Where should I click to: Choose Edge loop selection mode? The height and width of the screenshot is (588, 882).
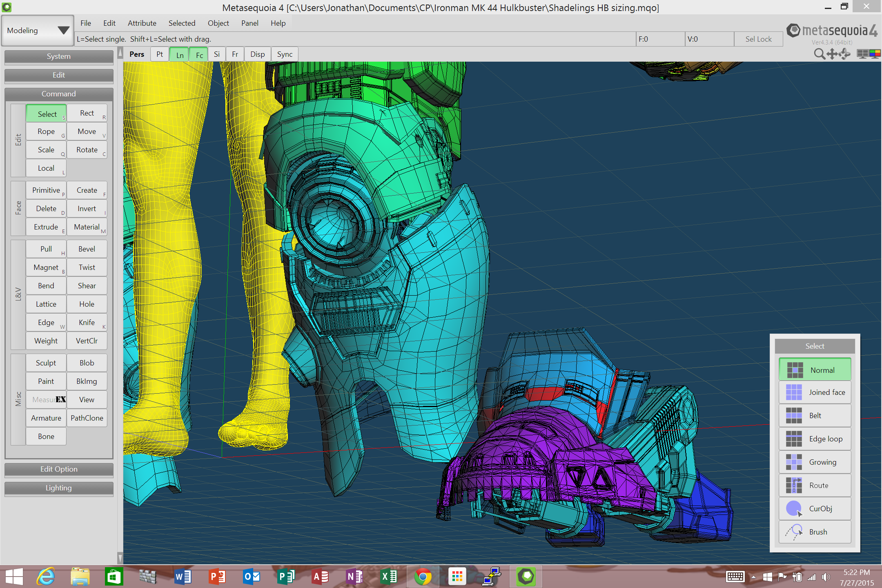click(x=815, y=439)
